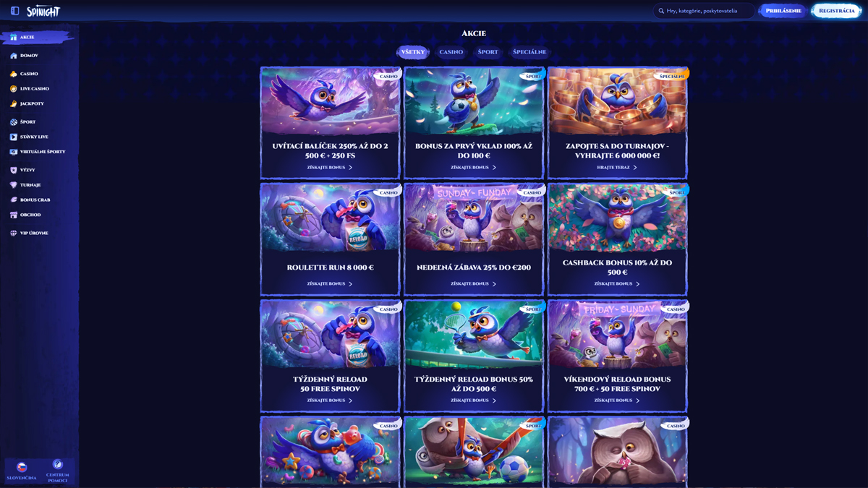Select the Jackpoty sidebar icon
The width and height of the screenshot is (868, 488).
point(13,104)
